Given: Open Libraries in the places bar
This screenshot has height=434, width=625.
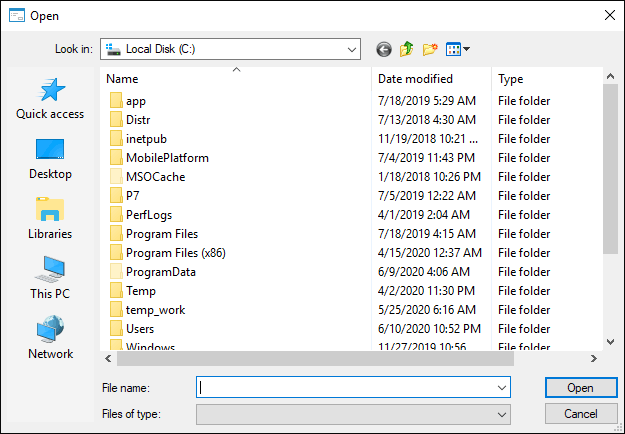Looking at the screenshot, I should coord(50,219).
